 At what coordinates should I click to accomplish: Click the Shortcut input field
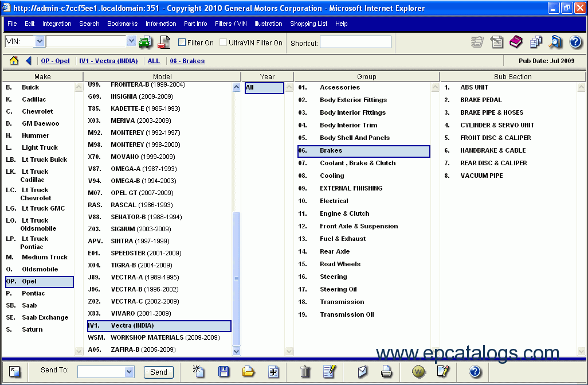click(355, 42)
